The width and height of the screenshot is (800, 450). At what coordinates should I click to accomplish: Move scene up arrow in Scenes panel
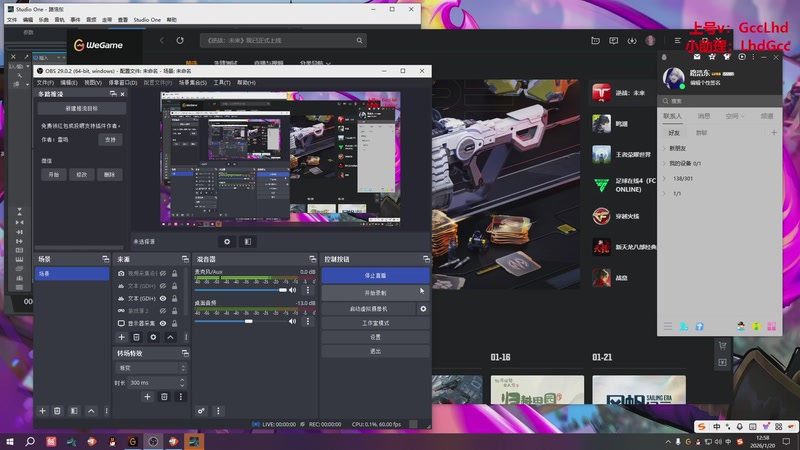[91, 411]
